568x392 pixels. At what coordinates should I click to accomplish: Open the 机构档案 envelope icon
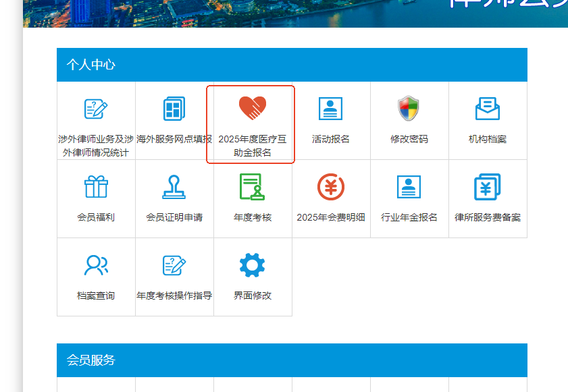[488, 109]
